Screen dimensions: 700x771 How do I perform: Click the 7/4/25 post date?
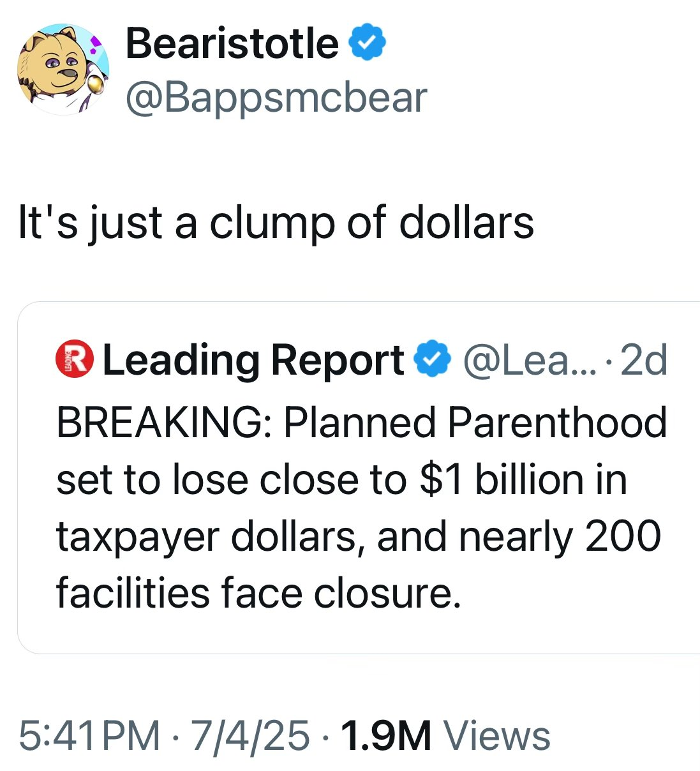point(249,735)
